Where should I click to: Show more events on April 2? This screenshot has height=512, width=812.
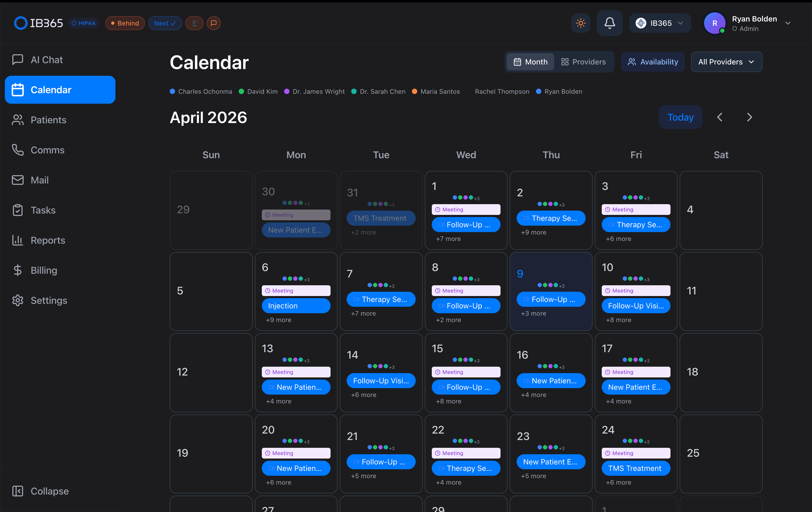[533, 232]
